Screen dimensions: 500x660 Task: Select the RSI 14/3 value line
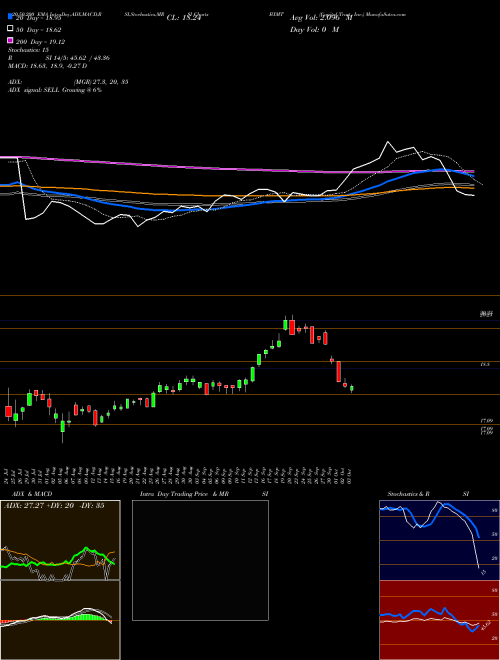[59, 58]
